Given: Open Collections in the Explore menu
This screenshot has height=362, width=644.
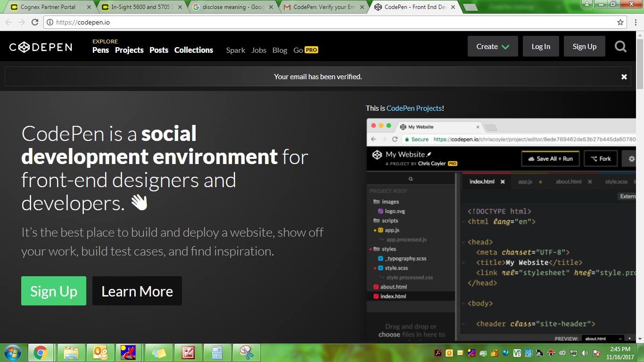Looking at the screenshot, I should click(194, 50).
